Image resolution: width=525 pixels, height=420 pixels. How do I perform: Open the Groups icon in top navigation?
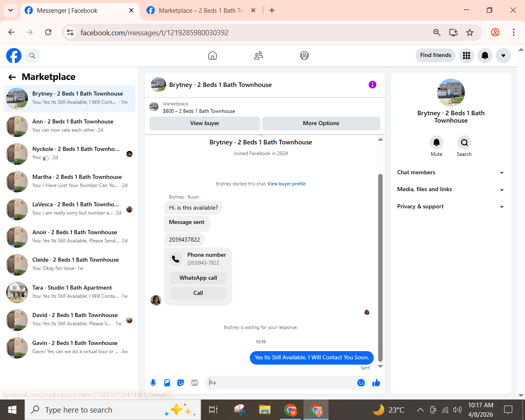pyautogui.click(x=304, y=55)
